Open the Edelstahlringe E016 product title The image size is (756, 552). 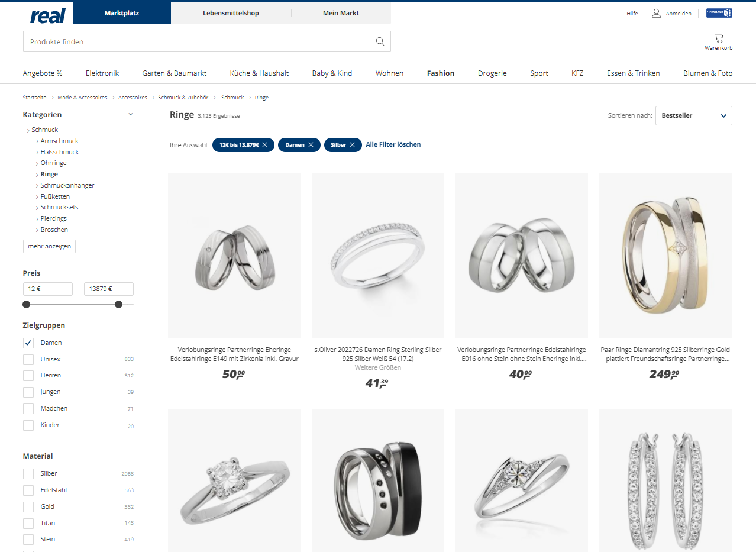pos(521,354)
